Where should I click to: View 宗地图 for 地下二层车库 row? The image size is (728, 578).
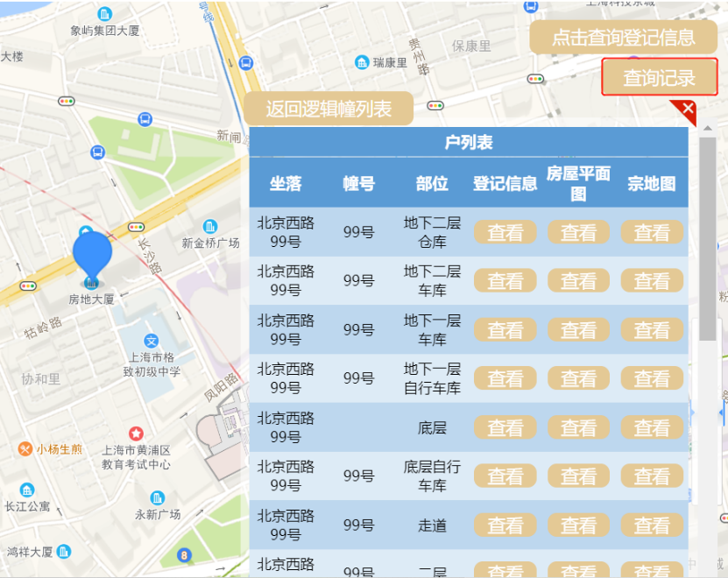click(x=652, y=280)
